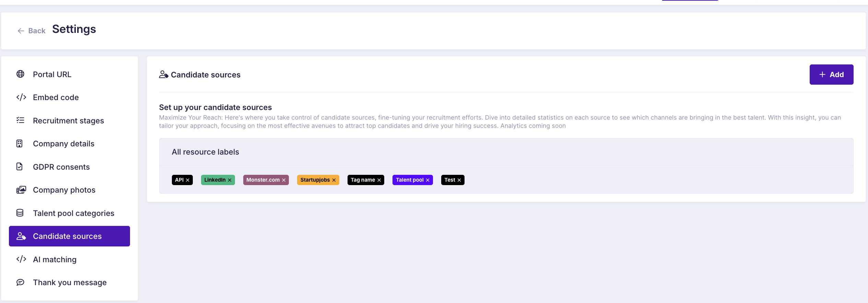
Task: Go to Embed code section
Action: pyautogui.click(x=56, y=97)
